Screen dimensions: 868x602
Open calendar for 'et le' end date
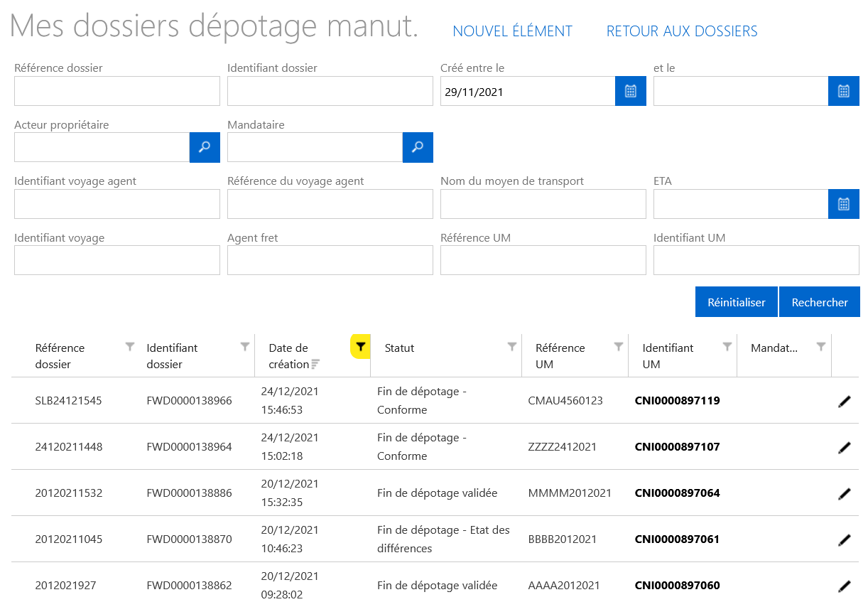tap(844, 91)
